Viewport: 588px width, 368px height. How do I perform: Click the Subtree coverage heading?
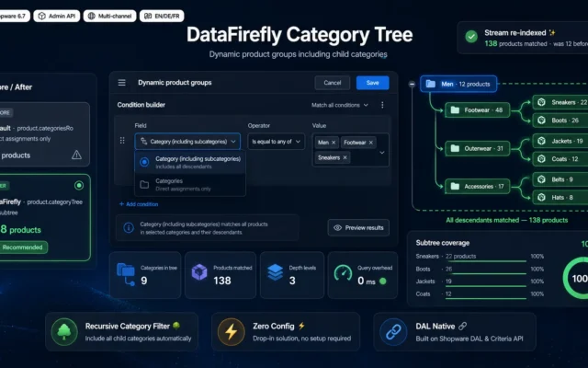pyautogui.click(x=443, y=243)
